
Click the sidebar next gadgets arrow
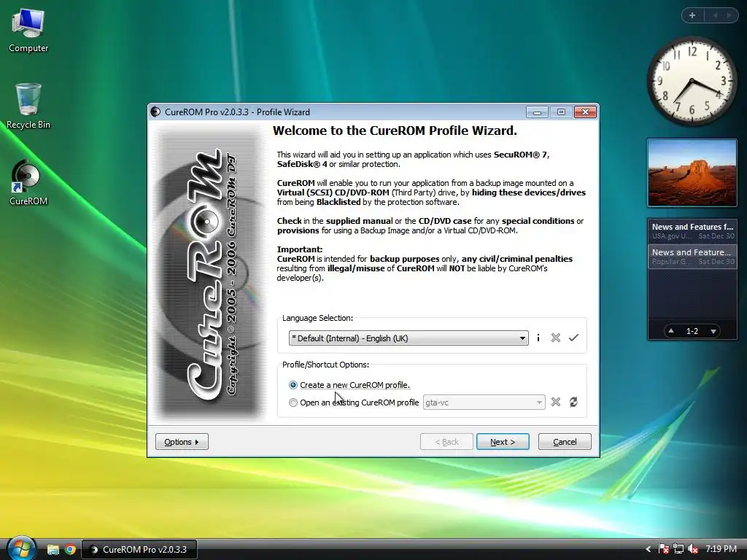point(729,15)
